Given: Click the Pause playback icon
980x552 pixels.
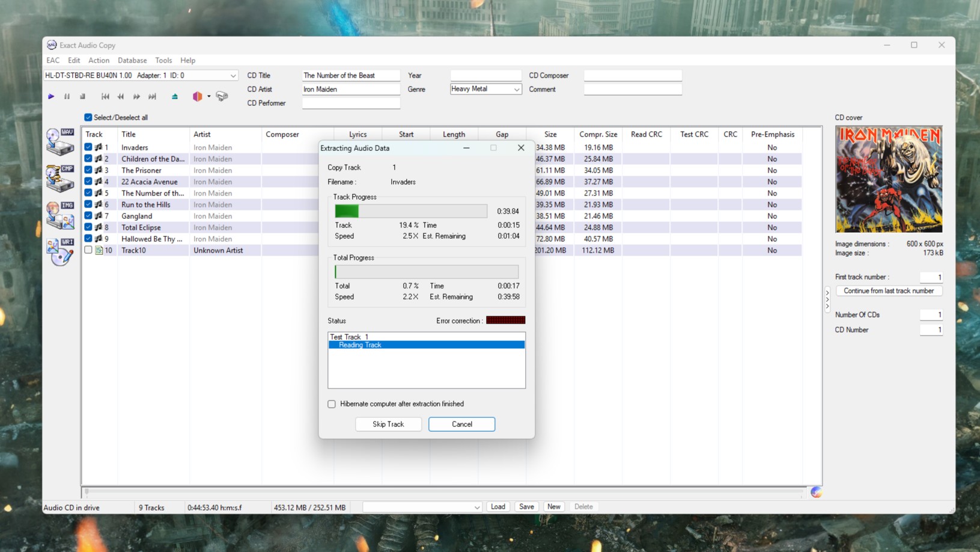Looking at the screenshot, I should (67, 96).
